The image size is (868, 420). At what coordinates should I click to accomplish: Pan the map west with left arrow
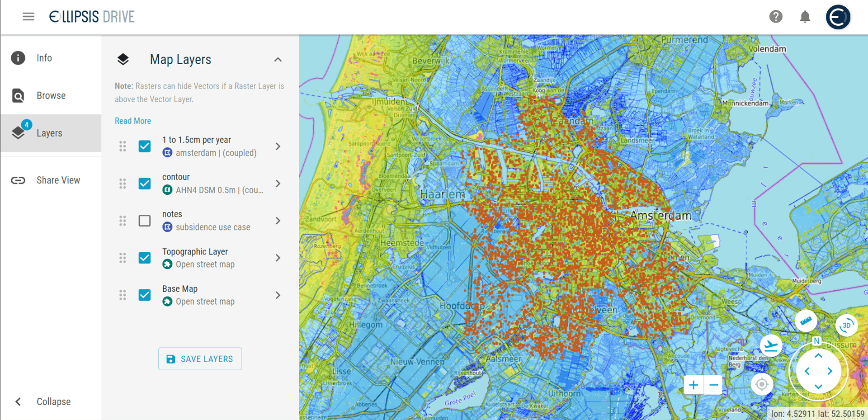tap(807, 371)
